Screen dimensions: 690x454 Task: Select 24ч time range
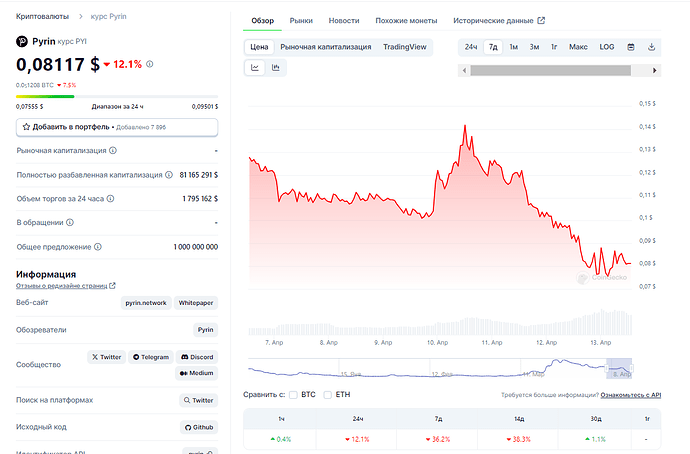(x=471, y=47)
